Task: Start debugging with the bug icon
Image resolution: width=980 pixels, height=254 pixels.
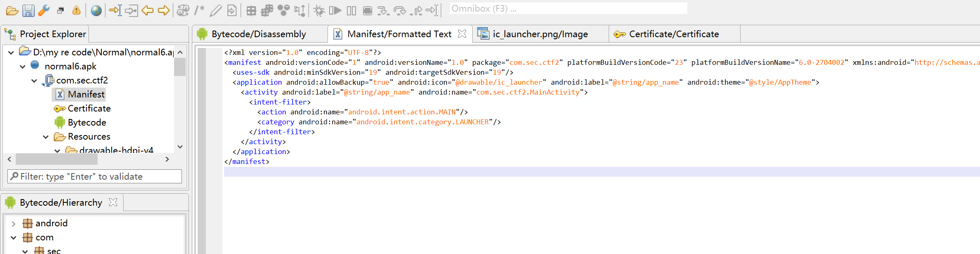Action: point(319,10)
